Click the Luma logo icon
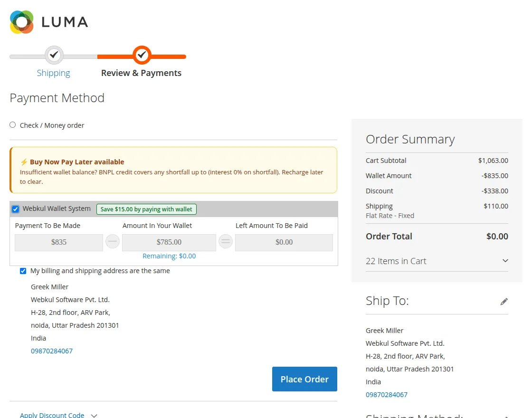The height and width of the screenshot is (418, 532). [22, 22]
